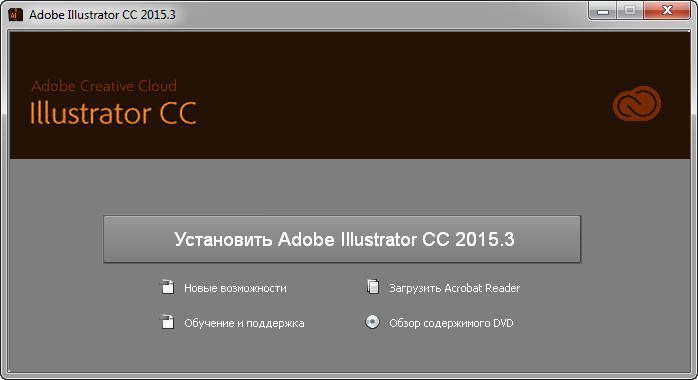Screen dimensions: 698x380
Task: Click the pages icon beside Загрузить Acrobat Reader
Action: pyautogui.click(x=373, y=287)
